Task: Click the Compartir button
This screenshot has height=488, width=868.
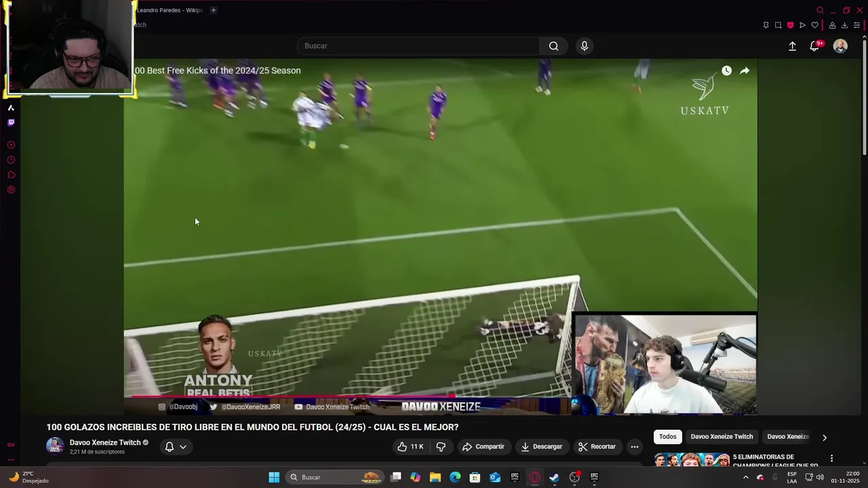Action: (484, 447)
